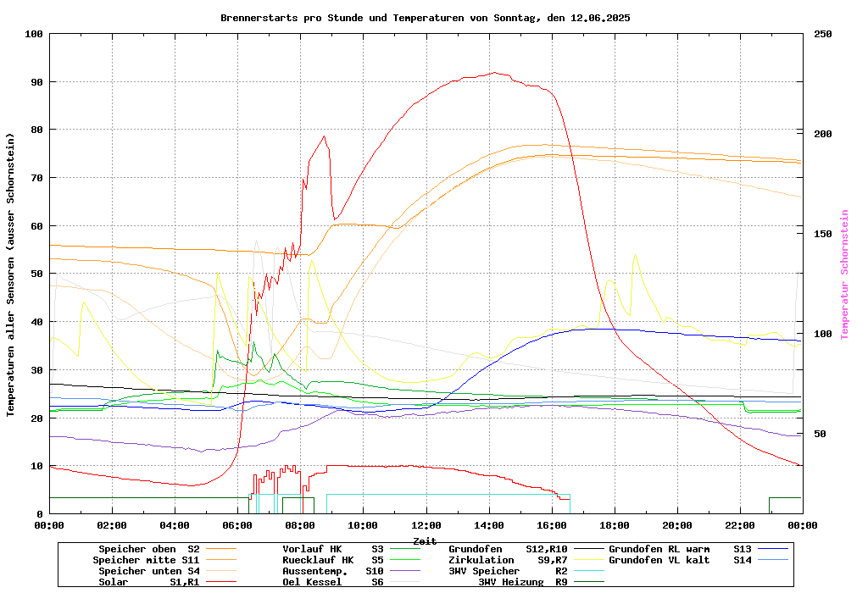Click the pink Temperatur Schornstein axis label
This screenshot has height=593, width=868.
click(844, 274)
